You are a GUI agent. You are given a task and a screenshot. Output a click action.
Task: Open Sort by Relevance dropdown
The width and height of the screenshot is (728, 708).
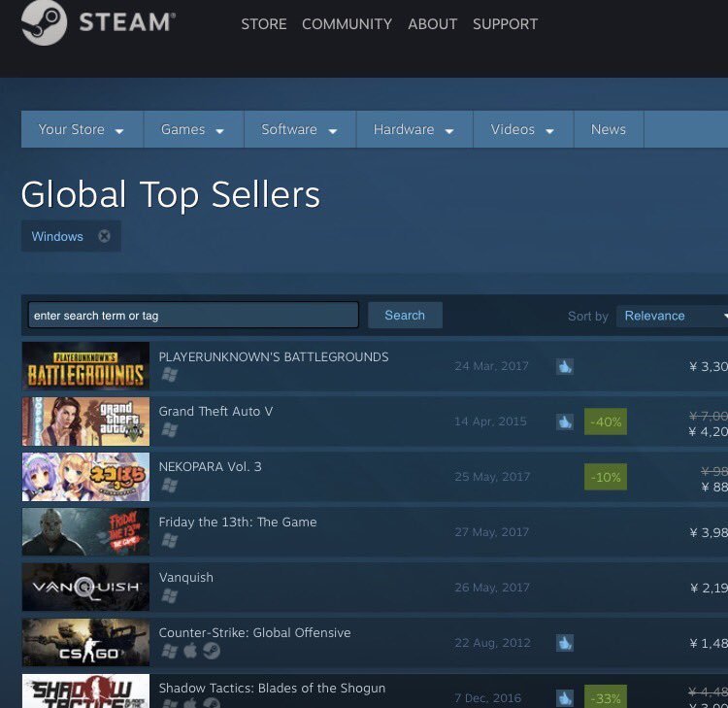(x=672, y=316)
